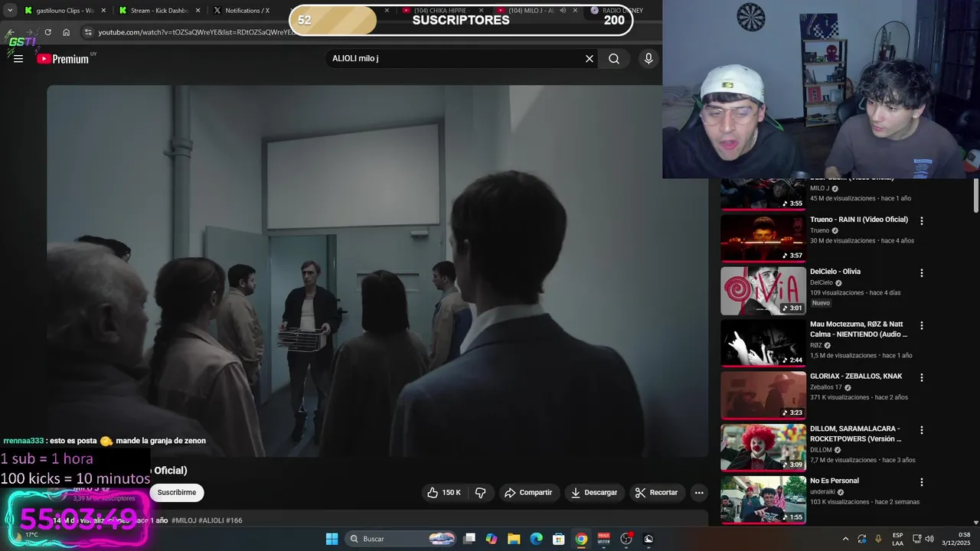Viewport: 980px width, 551px height.
Task: Open Voicemeeter from the taskbar
Action: 603,539
